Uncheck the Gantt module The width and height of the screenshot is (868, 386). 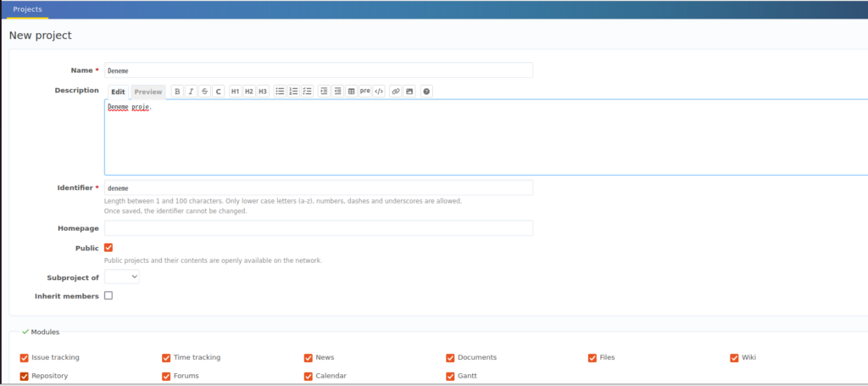(x=450, y=376)
